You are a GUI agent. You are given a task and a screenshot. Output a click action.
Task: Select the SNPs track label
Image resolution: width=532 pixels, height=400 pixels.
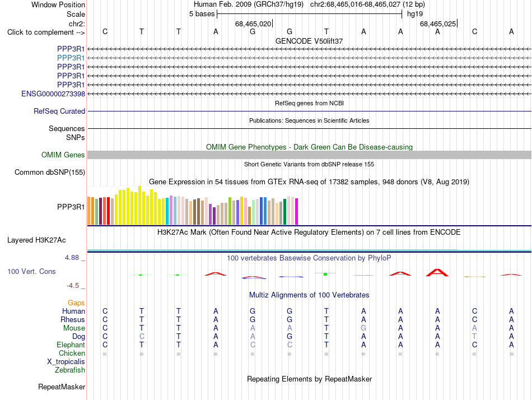[76, 137]
